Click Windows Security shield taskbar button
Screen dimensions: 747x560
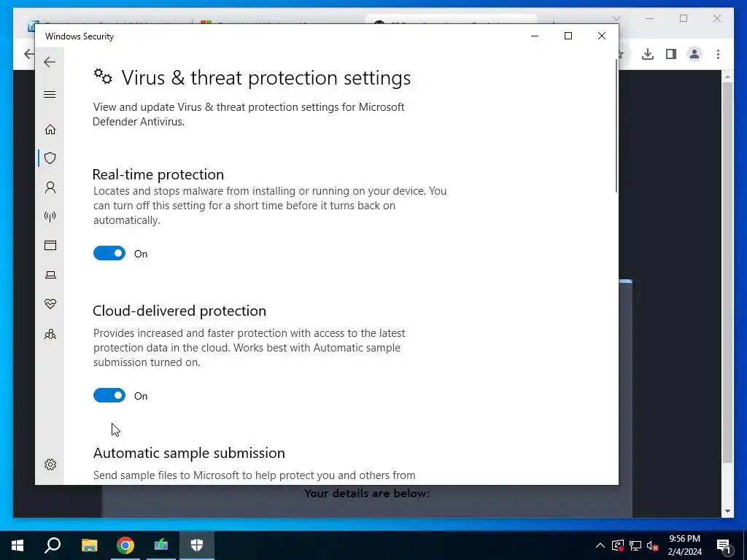(197, 545)
